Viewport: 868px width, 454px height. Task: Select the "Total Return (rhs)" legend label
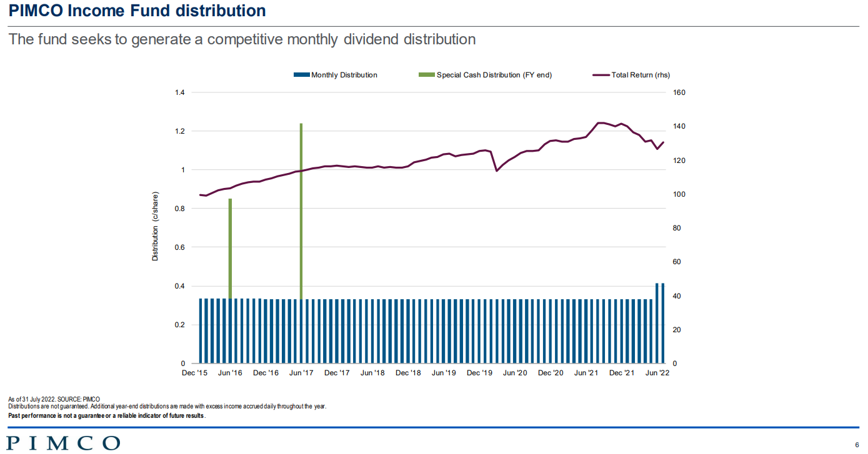641,75
